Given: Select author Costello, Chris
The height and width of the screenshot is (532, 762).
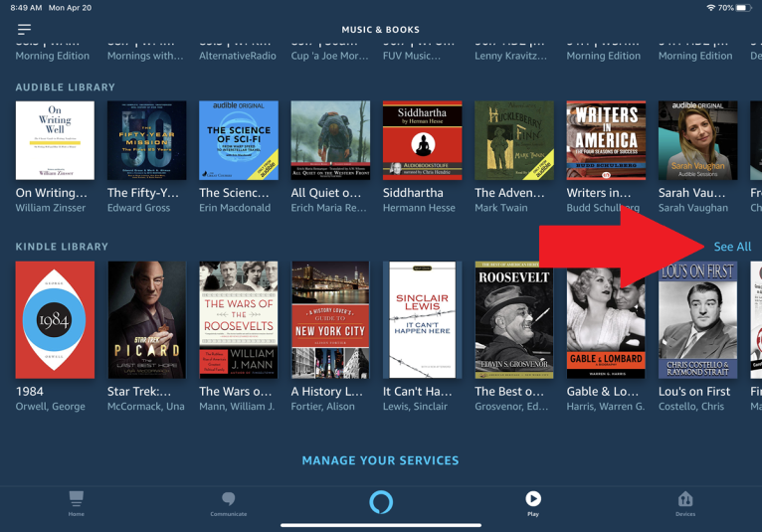Looking at the screenshot, I should coord(691,407).
